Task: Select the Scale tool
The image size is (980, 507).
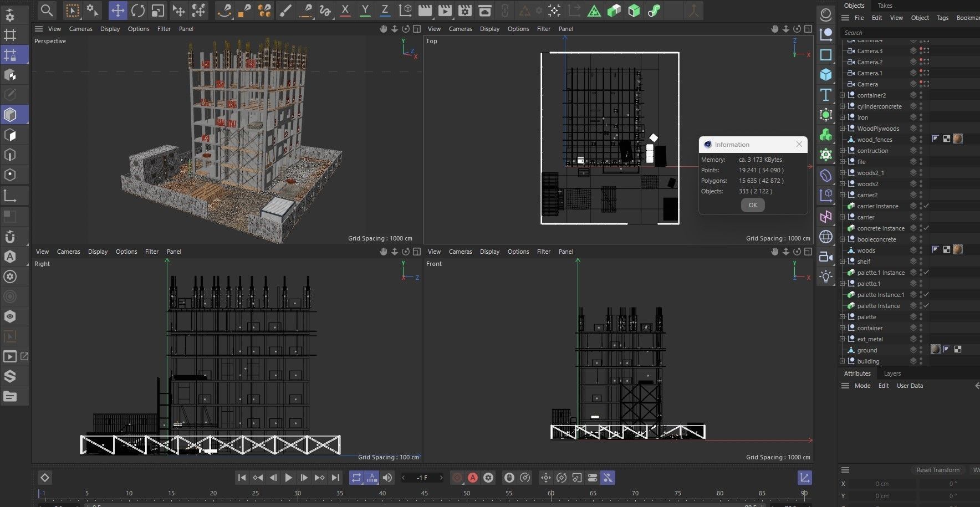Action: [x=158, y=10]
